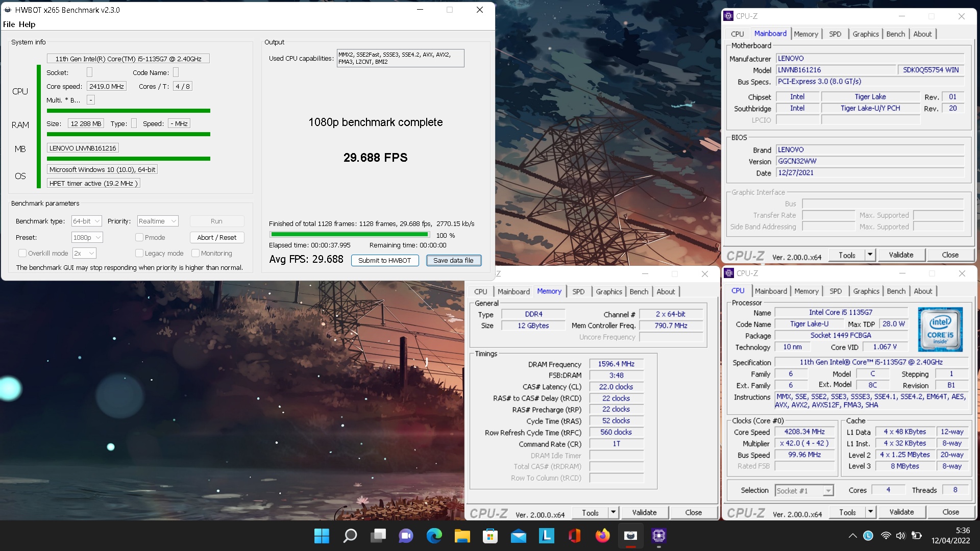The width and height of the screenshot is (980, 551).
Task: Switch to CPU-Z taskbar icon
Action: click(659, 536)
